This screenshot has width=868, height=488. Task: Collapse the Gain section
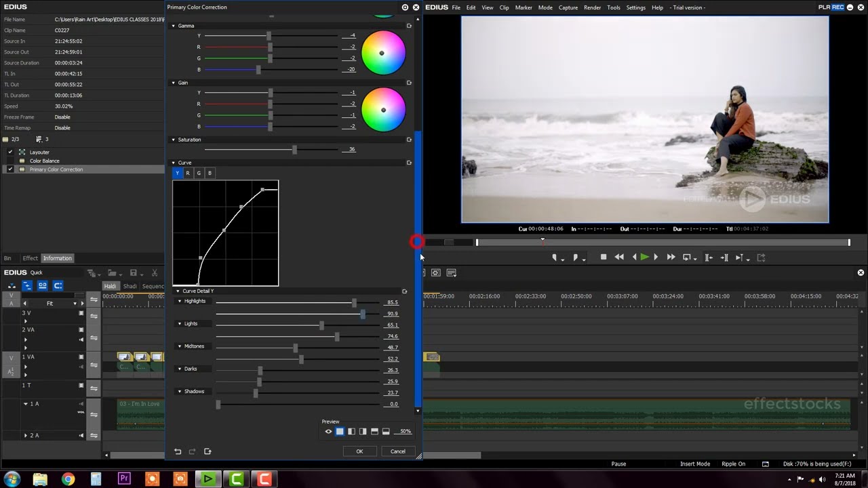point(174,83)
